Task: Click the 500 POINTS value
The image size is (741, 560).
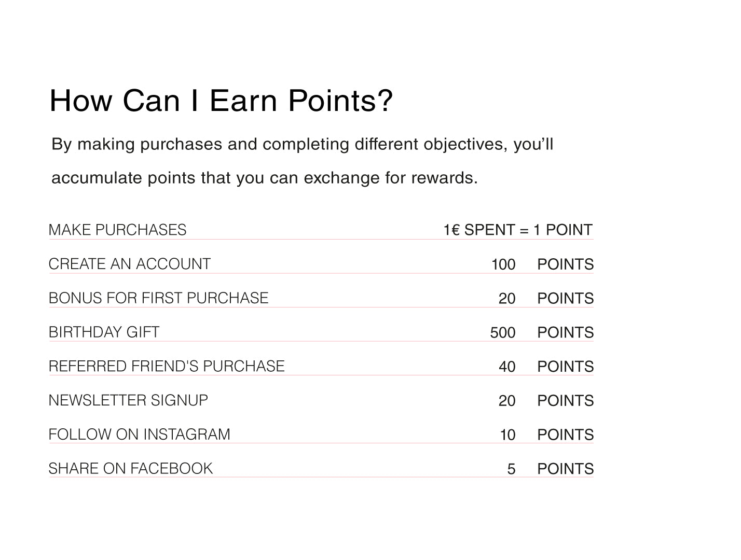Action: click(542, 332)
